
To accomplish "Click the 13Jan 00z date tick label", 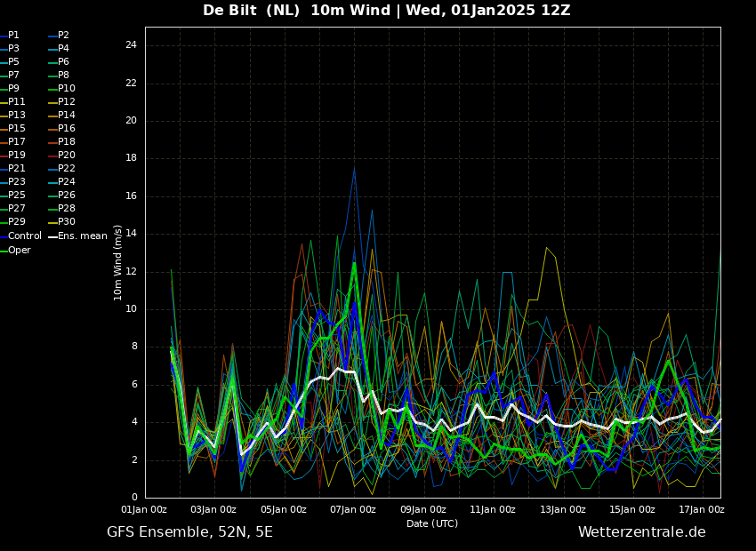I will click(563, 510).
